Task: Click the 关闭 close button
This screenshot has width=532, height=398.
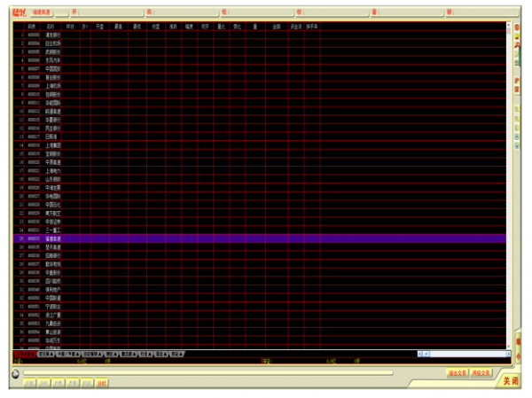Action: coord(511,381)
